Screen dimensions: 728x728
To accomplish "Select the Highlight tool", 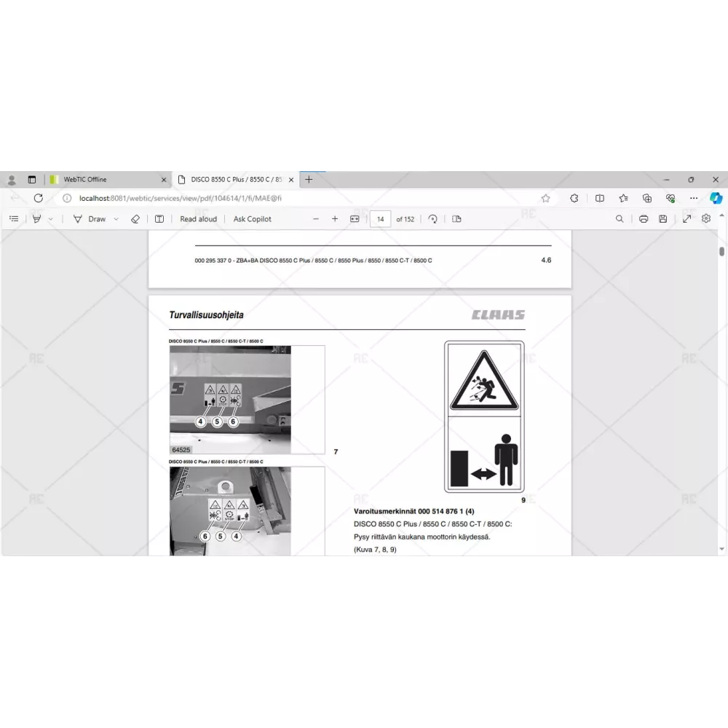I will coord(36,218).
